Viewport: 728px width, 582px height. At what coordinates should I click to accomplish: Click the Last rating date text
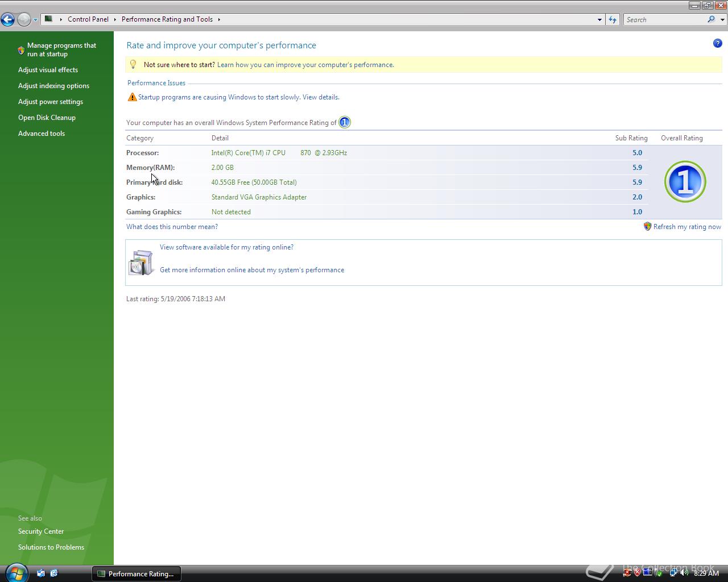click(x=176, y=299)
